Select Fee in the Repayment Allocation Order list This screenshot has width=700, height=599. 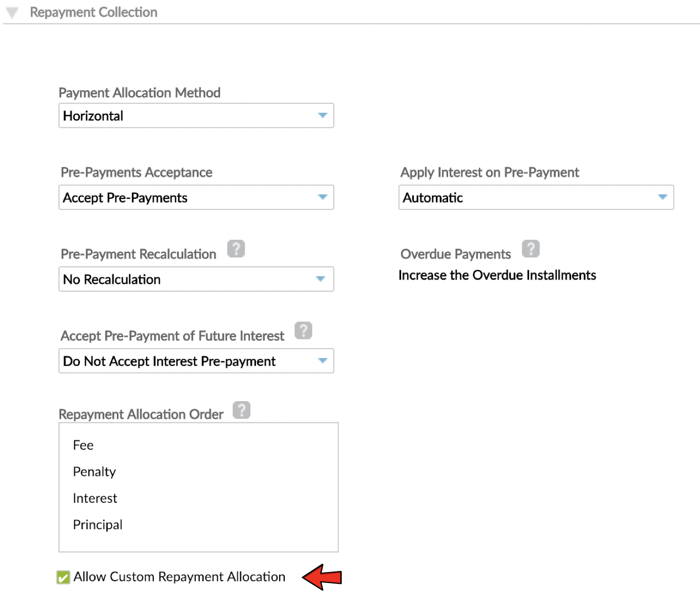83,445
